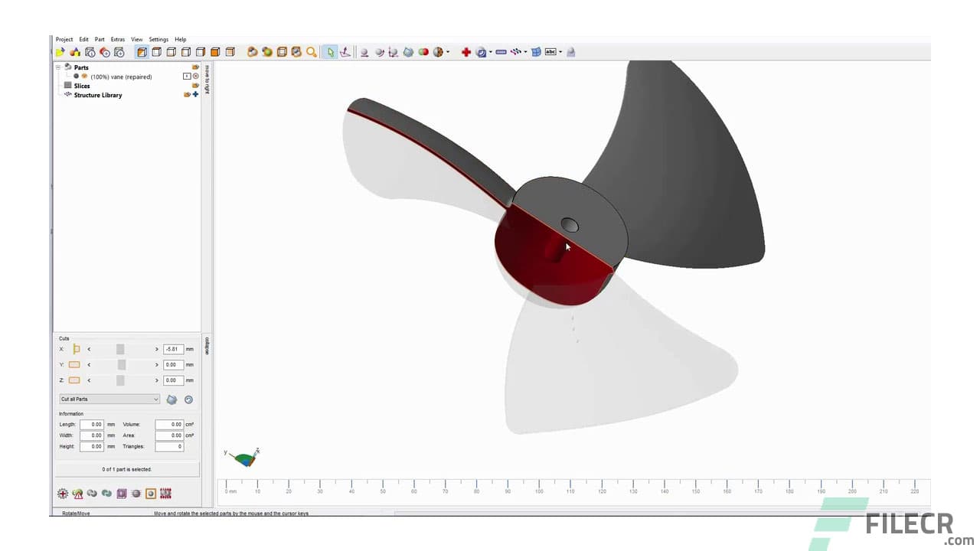980x551 pixels.
Task: Click the abc label/text tool in the toolbar
Action: (549, 51)
